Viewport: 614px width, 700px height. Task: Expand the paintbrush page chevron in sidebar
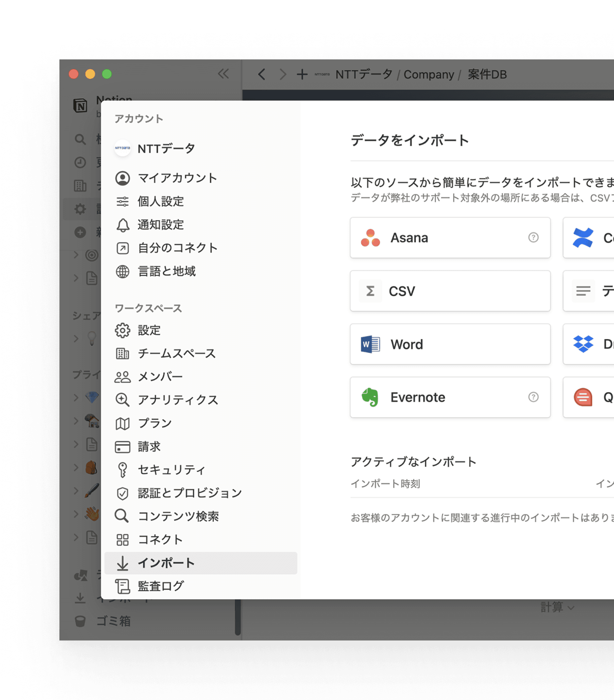pyautogui.click(x=76, y=491)
